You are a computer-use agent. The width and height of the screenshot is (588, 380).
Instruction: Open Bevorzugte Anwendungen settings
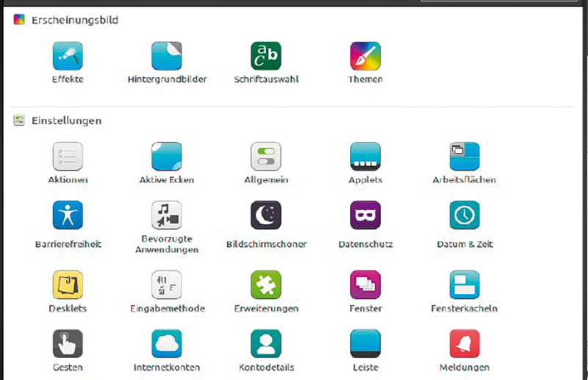click(x=167, y=215)
